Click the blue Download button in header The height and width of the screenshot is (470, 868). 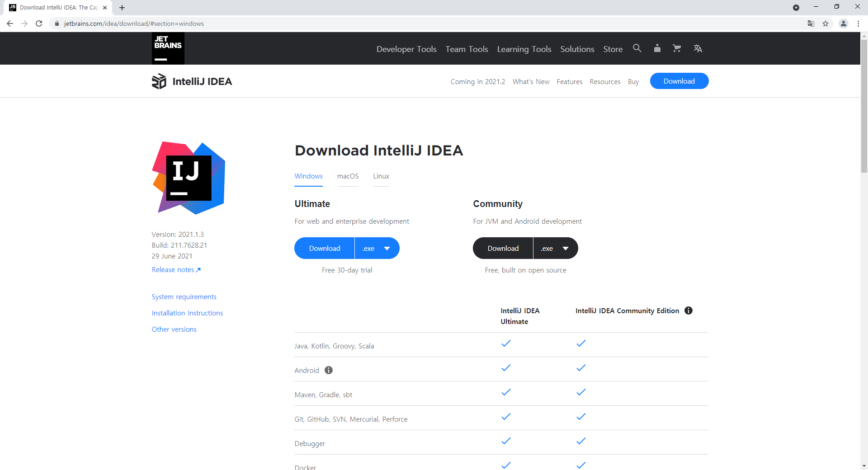click(679, 81)
